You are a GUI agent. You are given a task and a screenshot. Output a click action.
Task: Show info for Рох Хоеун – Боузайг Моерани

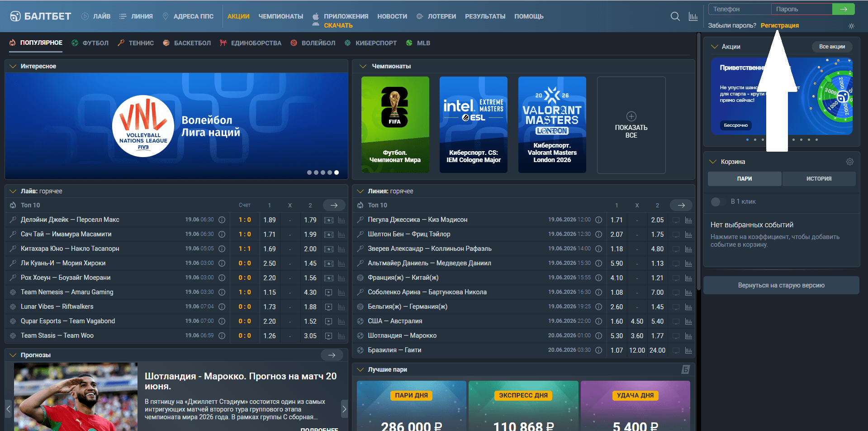pos(222,278)
